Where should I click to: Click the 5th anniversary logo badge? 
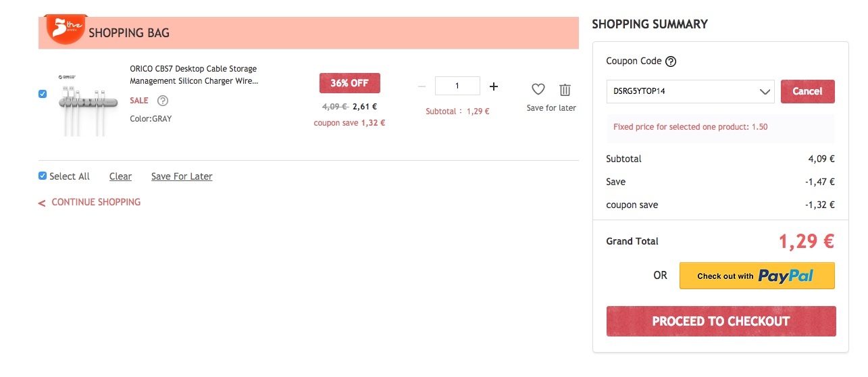click(65, 28)
